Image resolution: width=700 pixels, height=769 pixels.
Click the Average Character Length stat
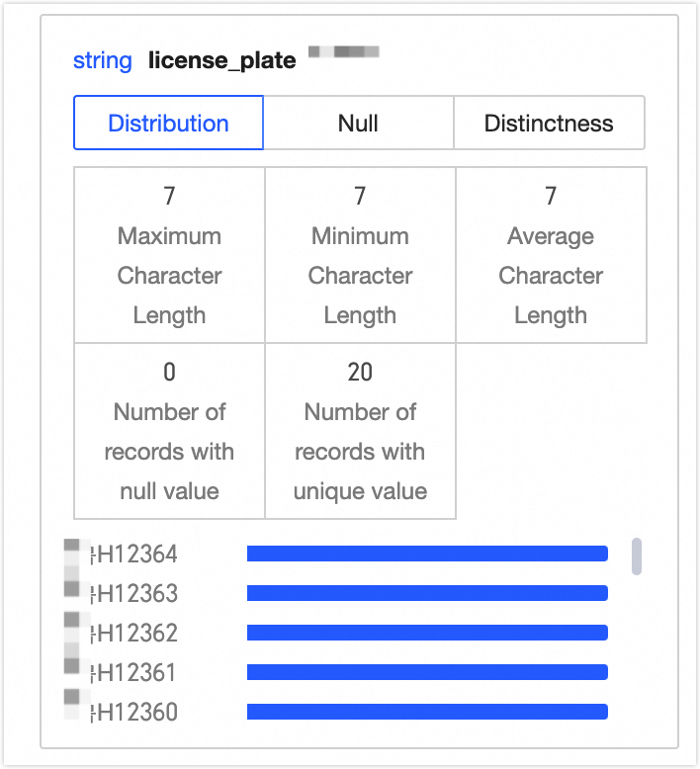[551, 255]
